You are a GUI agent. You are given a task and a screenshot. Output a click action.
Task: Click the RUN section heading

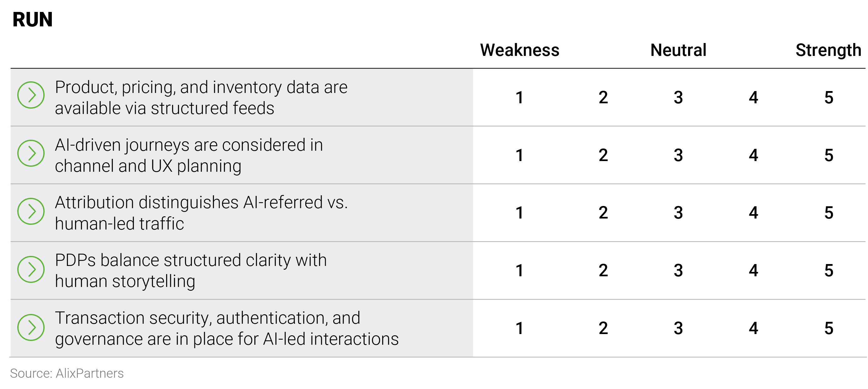pos(33,19)
